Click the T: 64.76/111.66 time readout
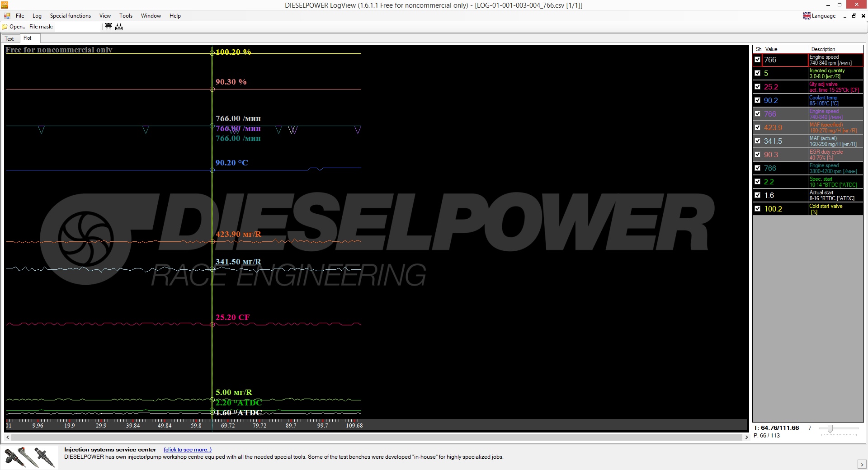The width and height of the screenshot is (868, 470). (776, 428)
